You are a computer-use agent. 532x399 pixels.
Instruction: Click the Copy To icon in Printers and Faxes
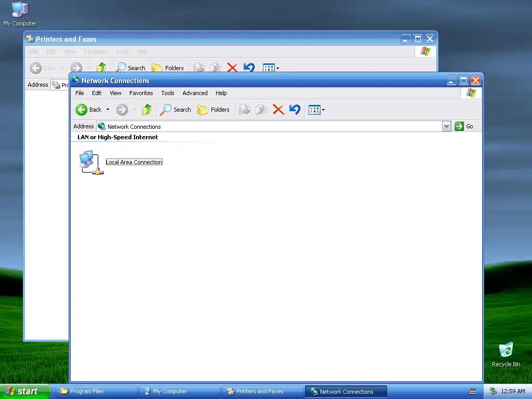216,68
